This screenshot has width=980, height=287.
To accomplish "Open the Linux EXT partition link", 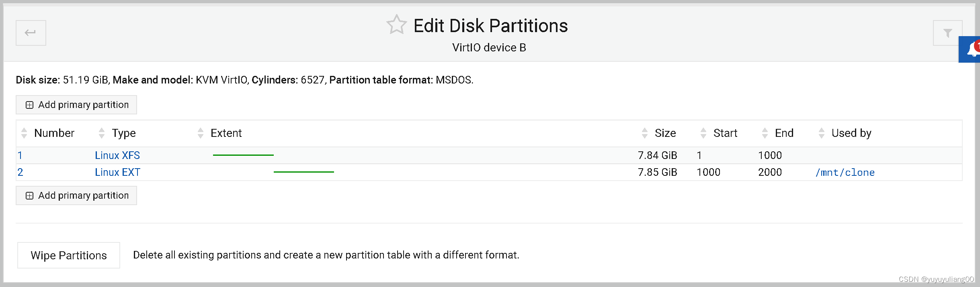I will click(117, 172).
